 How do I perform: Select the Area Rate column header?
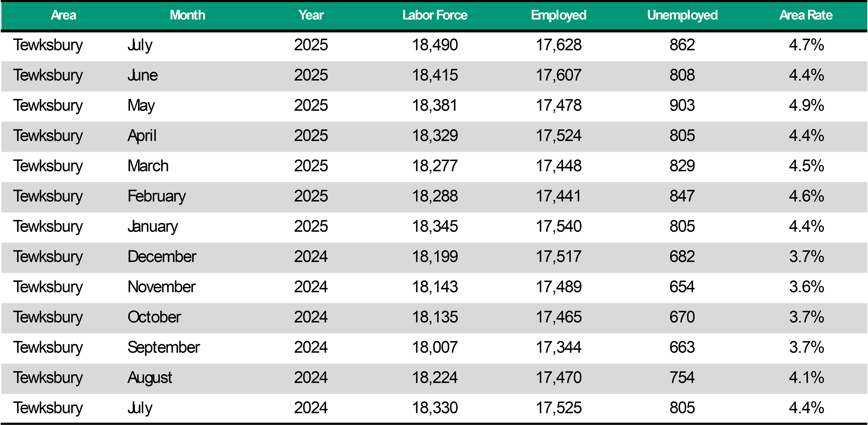coord(806,15)
